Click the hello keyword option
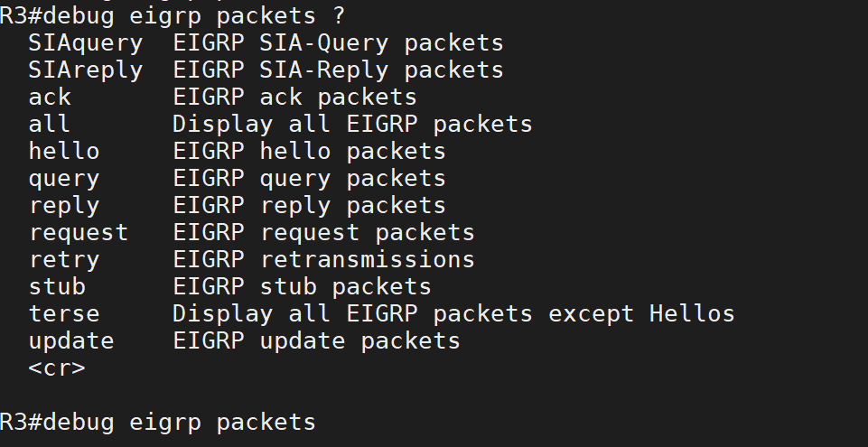 [x=64, y=151]
